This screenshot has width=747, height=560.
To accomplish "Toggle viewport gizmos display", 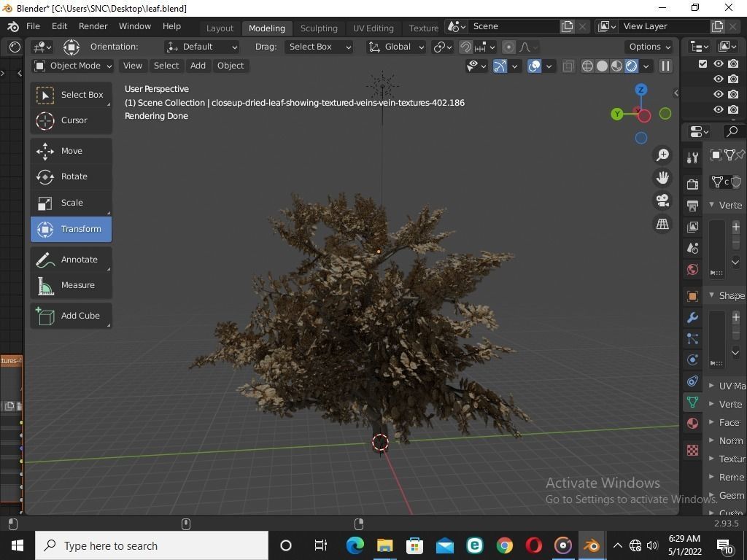I will click(x=499, y=66).
